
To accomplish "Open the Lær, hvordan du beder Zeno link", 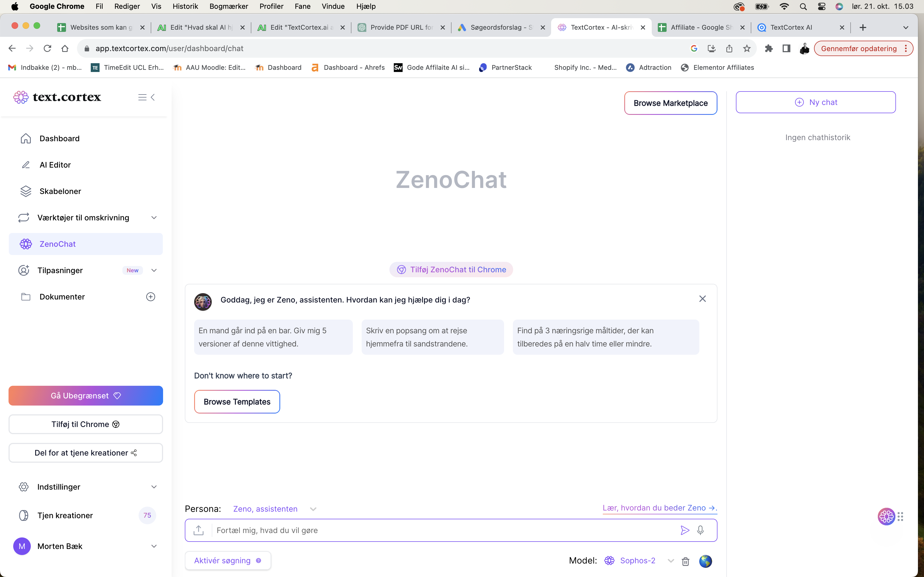I will coord(660,508).
